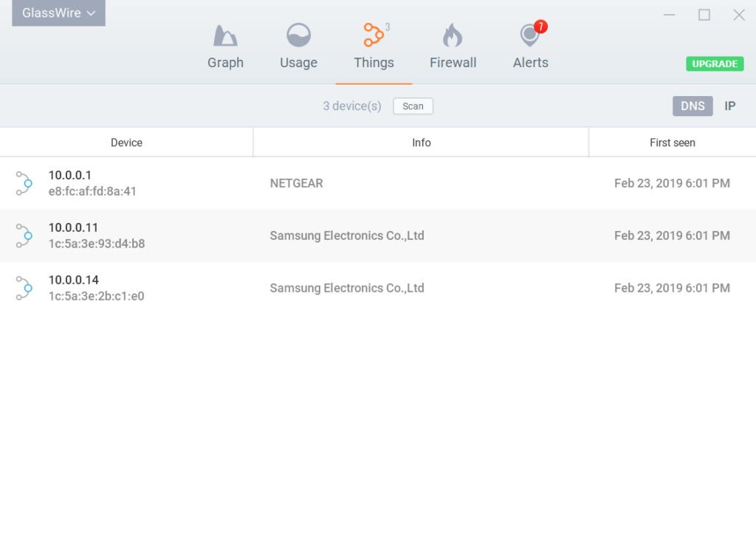
Task: Click the green UPGRADE button
Action: tap(715, 64)
